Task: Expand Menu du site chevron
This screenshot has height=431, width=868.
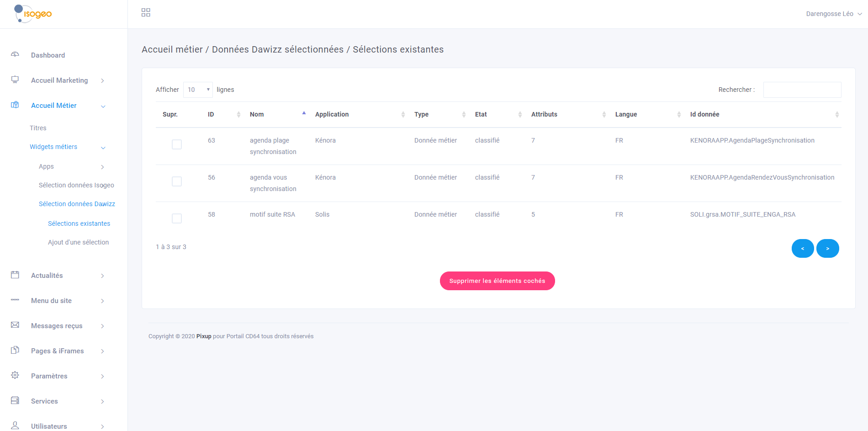Action: tap(102, 301)
